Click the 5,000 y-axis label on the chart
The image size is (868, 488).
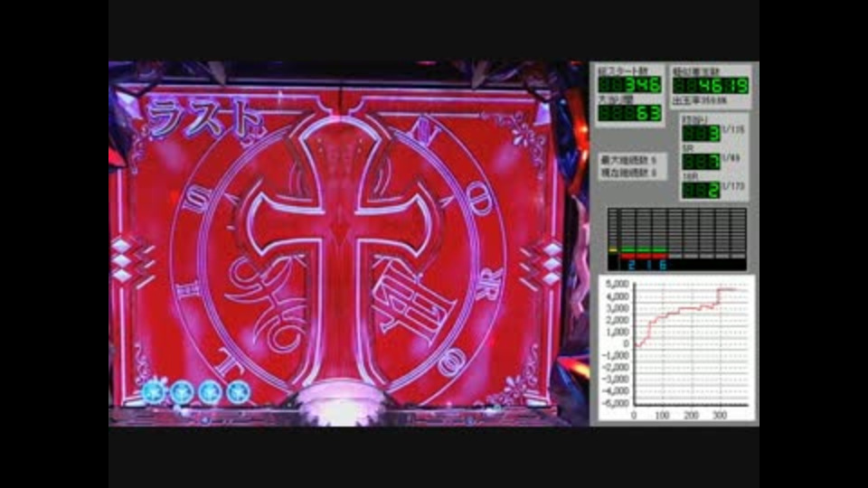click(x=618, y=285)
